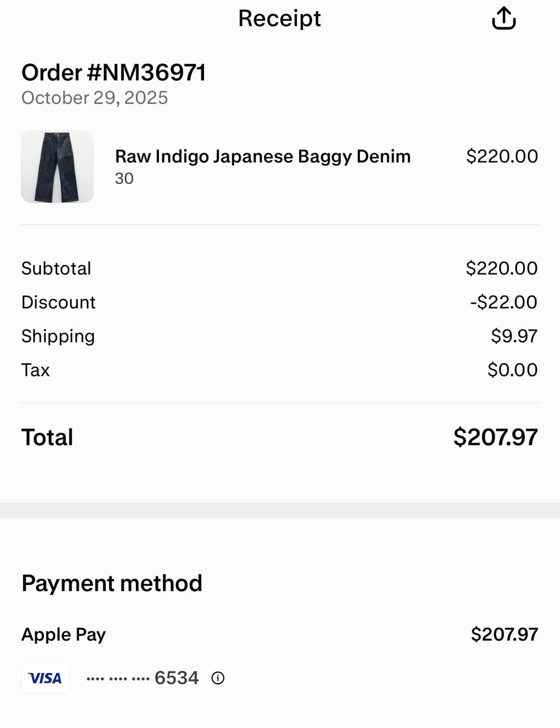Tap the October 29, 2025 order date

pyautogui.click(x=95, y=98)
